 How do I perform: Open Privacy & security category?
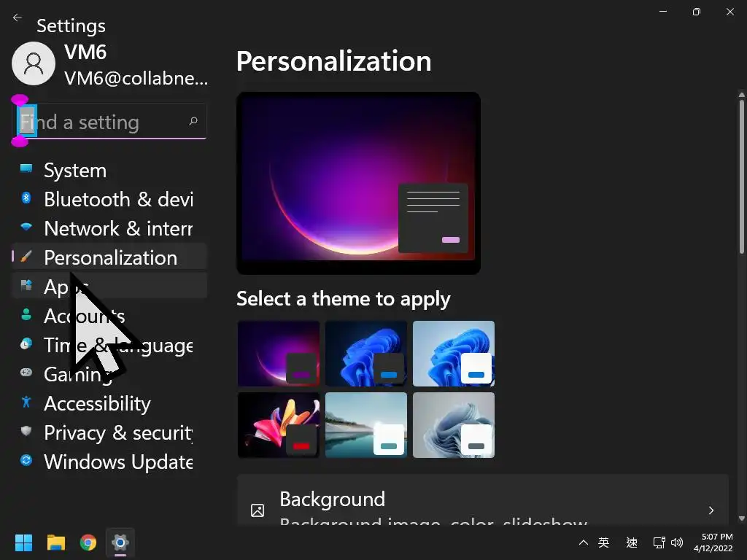coord(109,432)
